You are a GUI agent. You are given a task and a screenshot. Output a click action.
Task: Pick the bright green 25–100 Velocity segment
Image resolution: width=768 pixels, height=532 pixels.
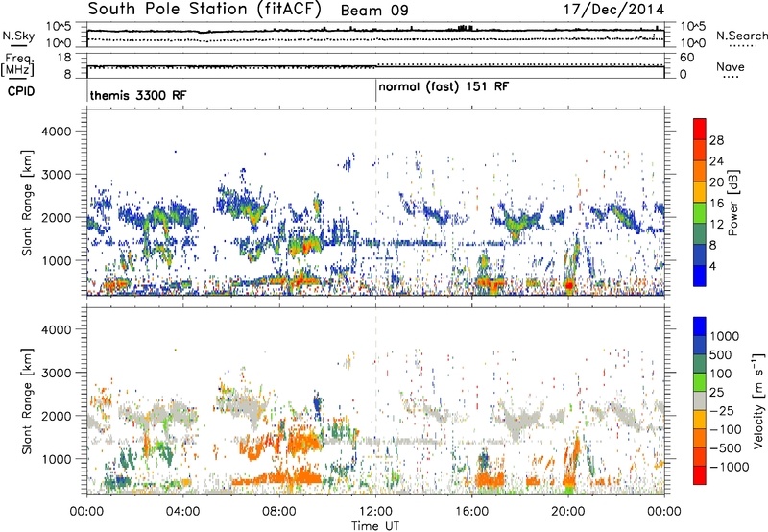pos(700,382)
